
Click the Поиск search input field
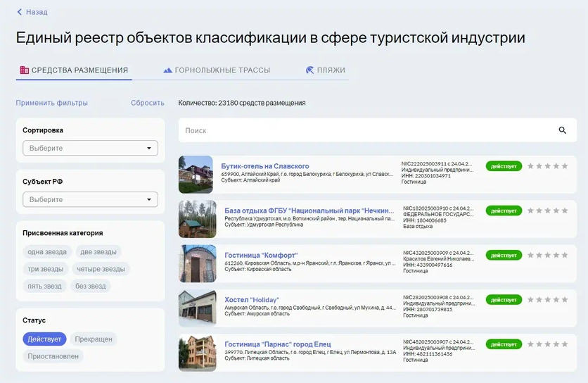click(x=366, y=130)
